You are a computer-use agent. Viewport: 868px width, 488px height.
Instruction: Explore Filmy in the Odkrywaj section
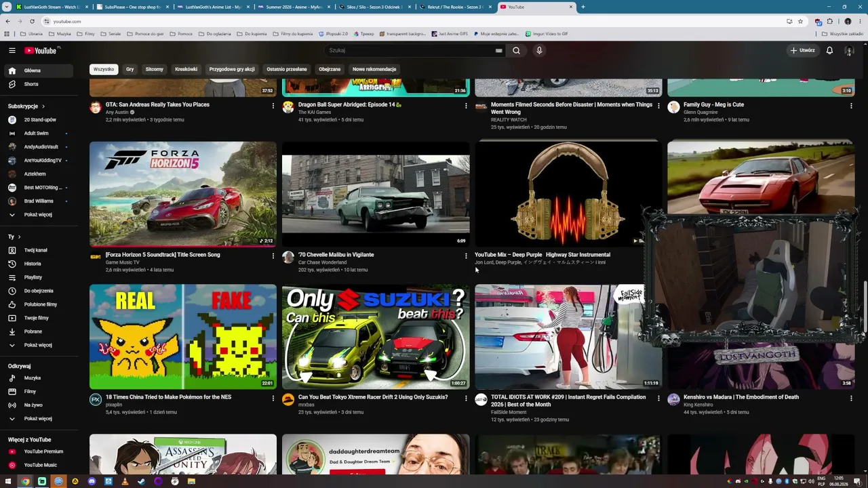39,392
